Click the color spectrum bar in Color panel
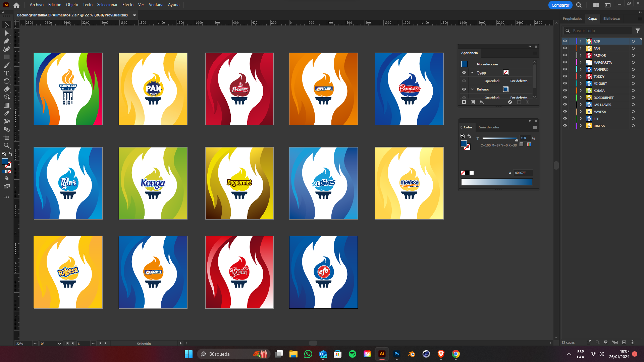 click(x=497, y=182)
